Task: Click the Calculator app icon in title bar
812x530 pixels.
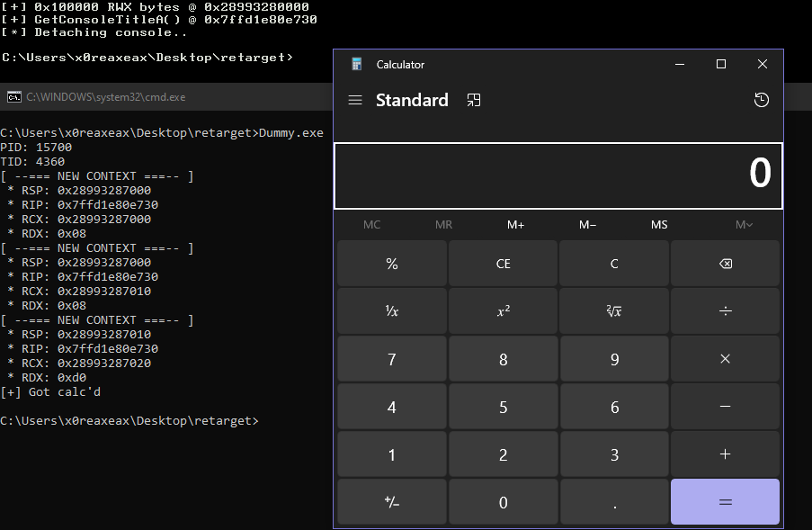Action: pos(356,64)
